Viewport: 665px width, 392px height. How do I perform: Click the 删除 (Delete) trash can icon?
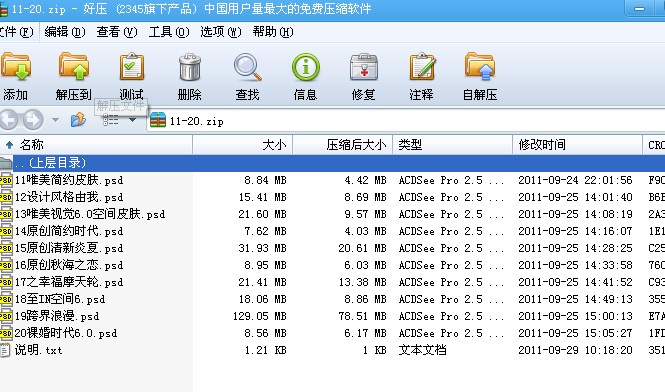(x=190, y=67)
